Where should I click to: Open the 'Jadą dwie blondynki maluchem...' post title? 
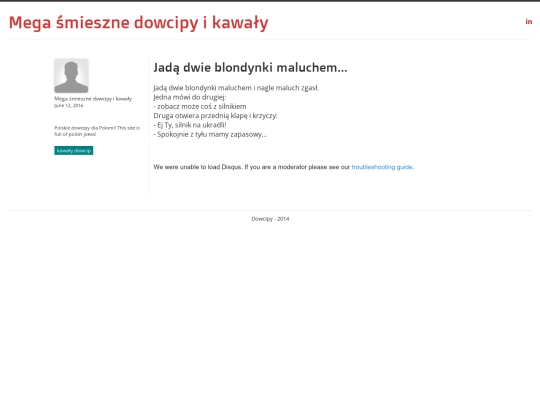[x=250, y=68]
